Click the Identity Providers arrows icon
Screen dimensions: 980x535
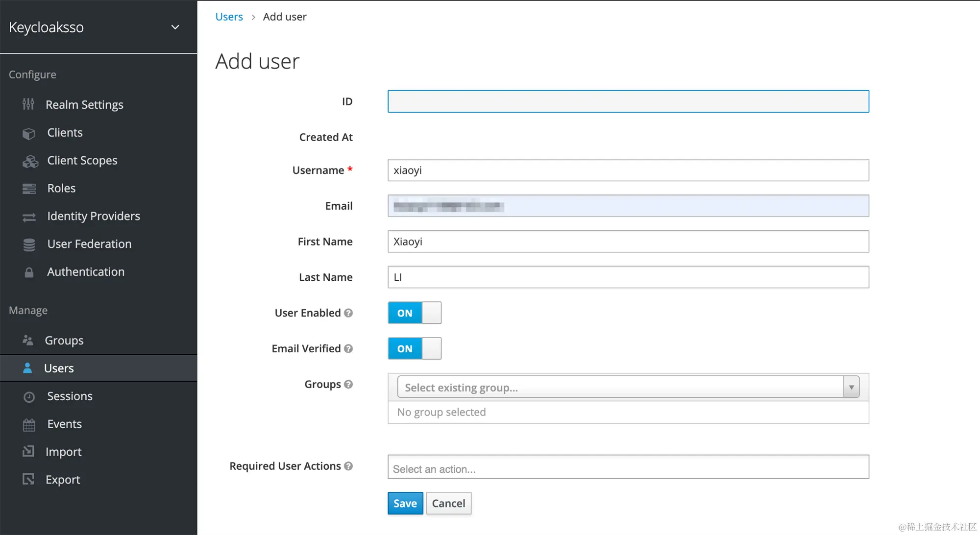click(29, 217)
